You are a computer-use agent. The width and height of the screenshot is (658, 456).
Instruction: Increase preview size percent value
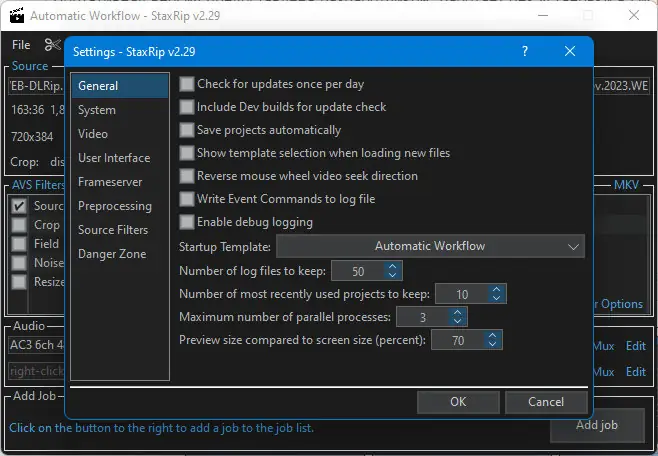tap(494, 336)
